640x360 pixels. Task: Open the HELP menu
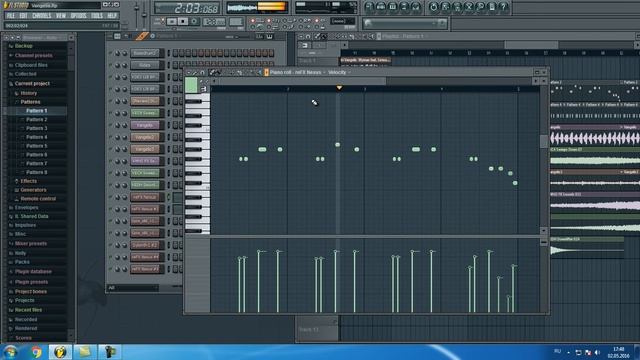coord(112,16)
